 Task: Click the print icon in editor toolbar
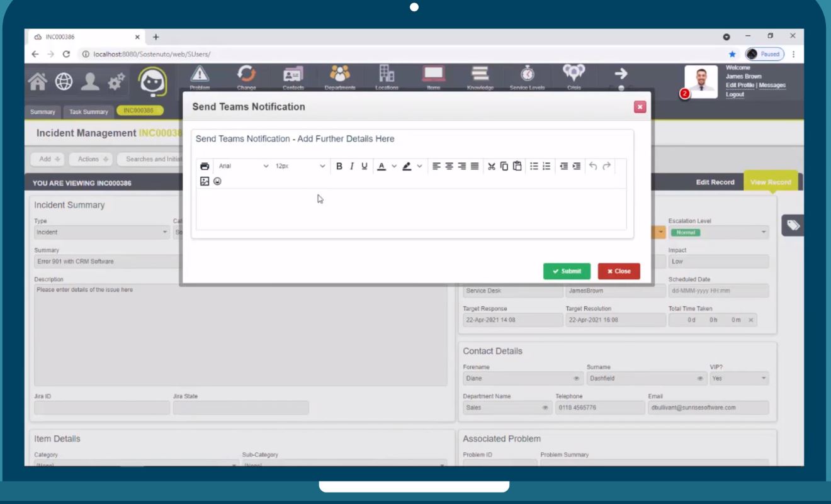click(x=205, y=166)
